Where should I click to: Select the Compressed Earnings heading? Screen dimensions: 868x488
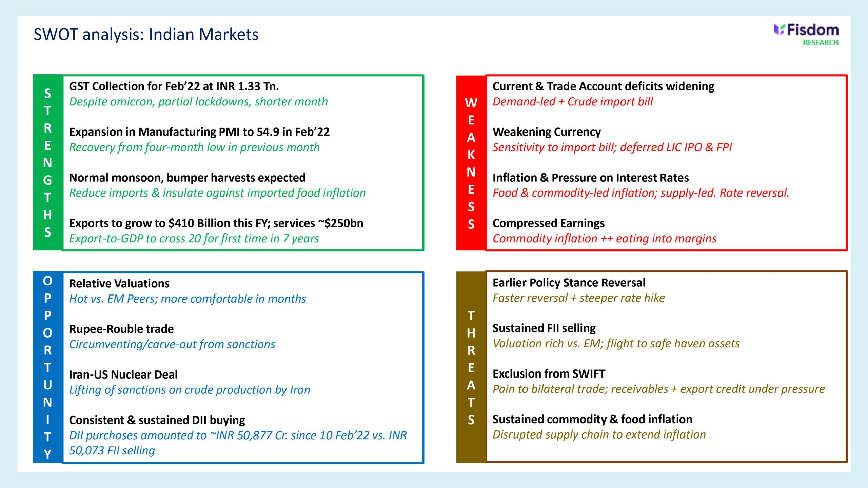click(x=548, y=223)
